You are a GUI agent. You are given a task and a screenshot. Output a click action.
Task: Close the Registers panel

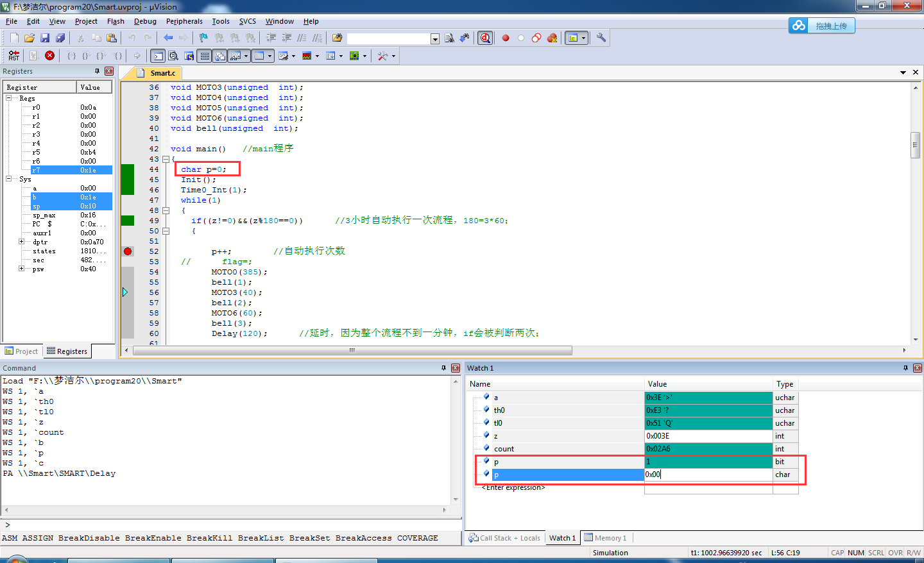pos(109,71)
